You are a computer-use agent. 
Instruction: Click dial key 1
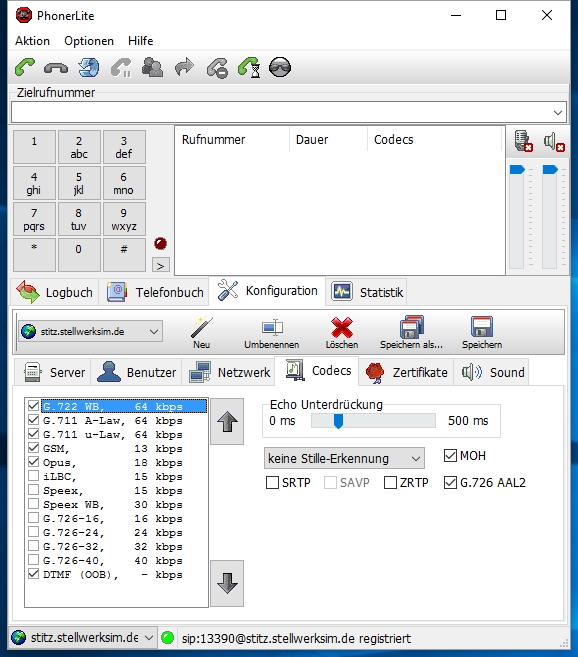pos(34,147)
